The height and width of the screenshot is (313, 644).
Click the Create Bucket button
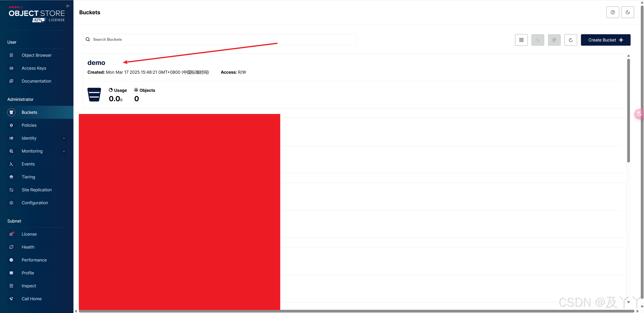tap(605, 40)
